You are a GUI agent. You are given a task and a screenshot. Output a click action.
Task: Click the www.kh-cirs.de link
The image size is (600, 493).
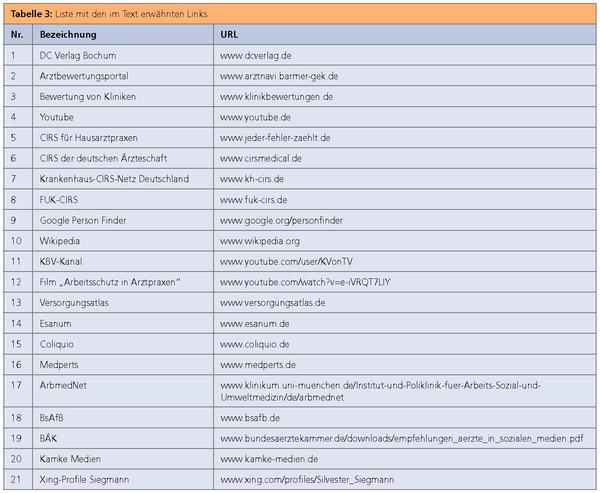click(x=252, y=179)
